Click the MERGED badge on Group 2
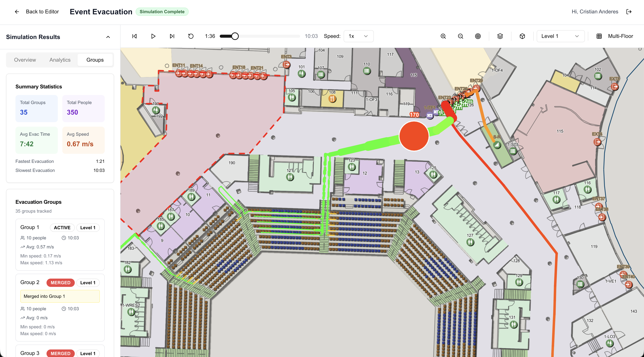Screen dimensions: 644x357 (x=60, y=282)
